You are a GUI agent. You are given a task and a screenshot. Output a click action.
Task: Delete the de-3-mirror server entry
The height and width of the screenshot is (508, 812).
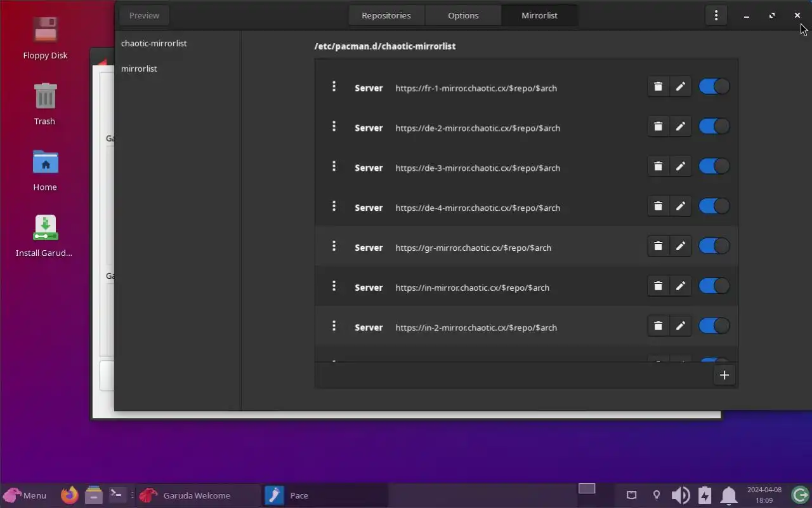[x=658, y=167]
